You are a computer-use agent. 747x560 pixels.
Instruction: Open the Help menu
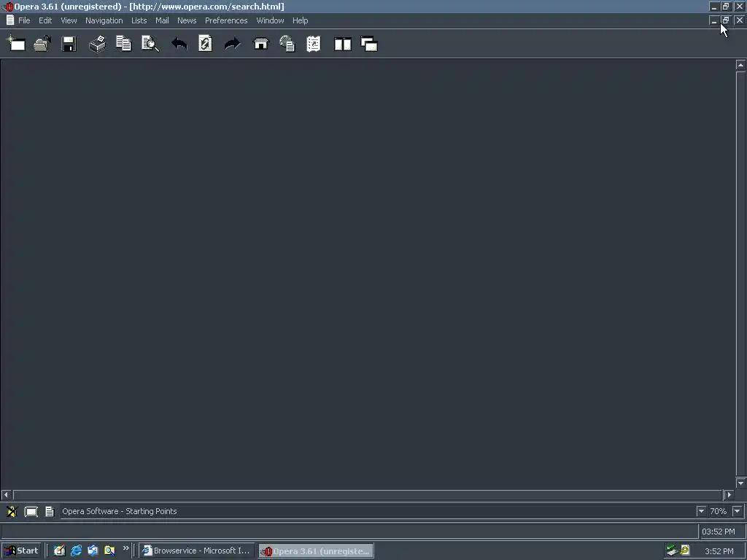[x=300, y=20]
